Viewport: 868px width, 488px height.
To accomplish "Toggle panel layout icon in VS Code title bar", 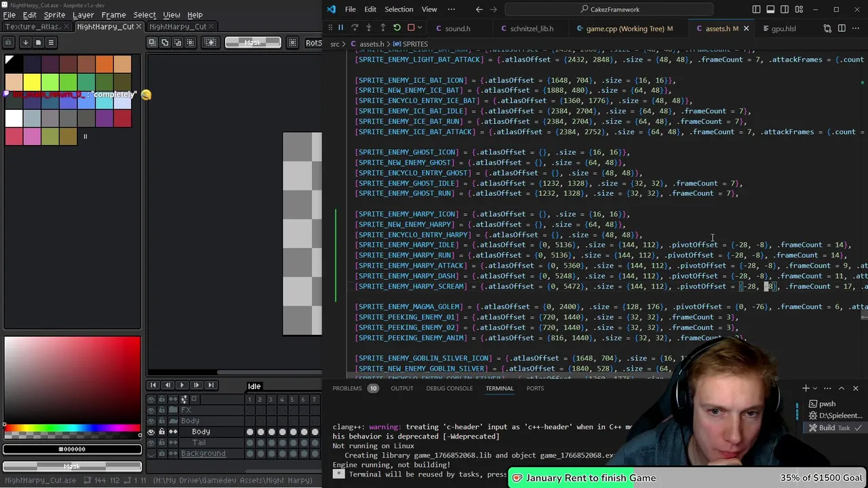I will tap(771, 9).
